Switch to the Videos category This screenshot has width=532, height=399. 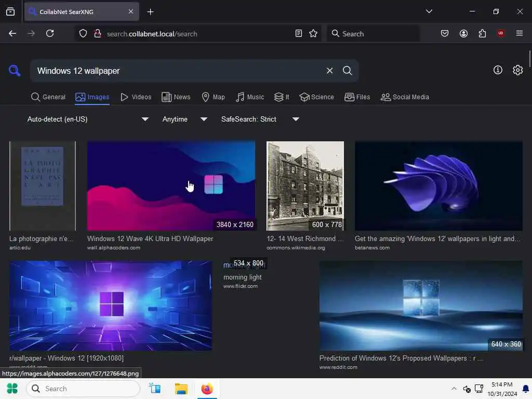[136, 97]
